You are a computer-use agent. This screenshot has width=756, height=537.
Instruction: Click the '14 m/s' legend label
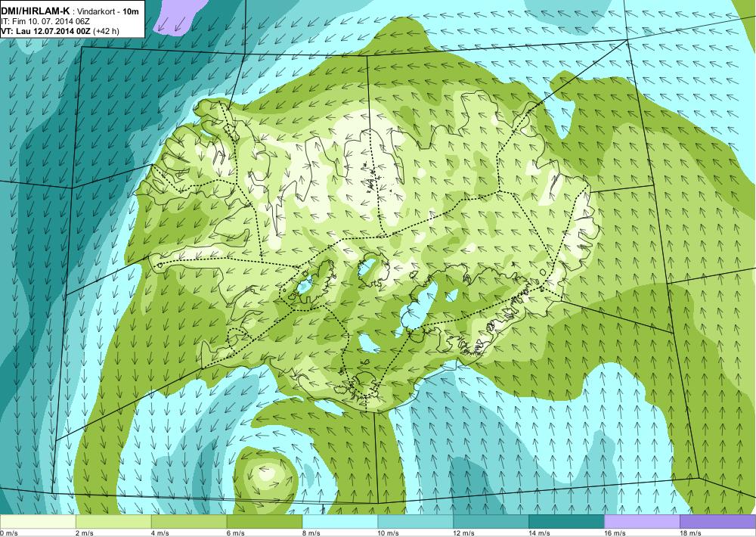click(539, 532)
